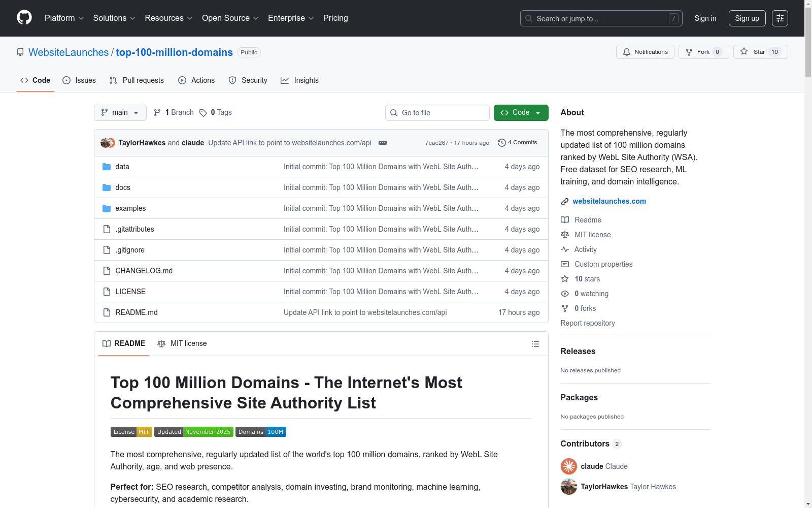Open the README outline list icon

pos(535,344)
